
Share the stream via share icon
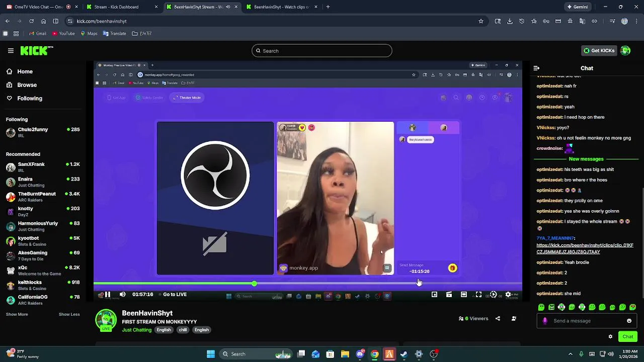(x=498, y=319)
